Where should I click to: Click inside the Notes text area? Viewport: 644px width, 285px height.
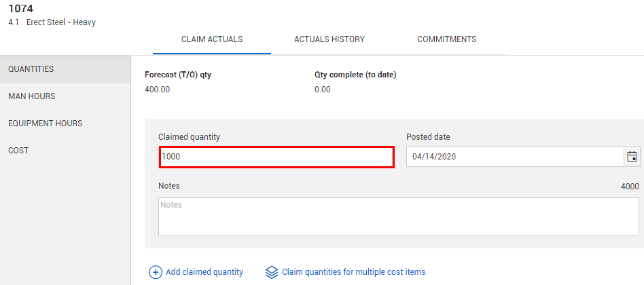(398, 216)
